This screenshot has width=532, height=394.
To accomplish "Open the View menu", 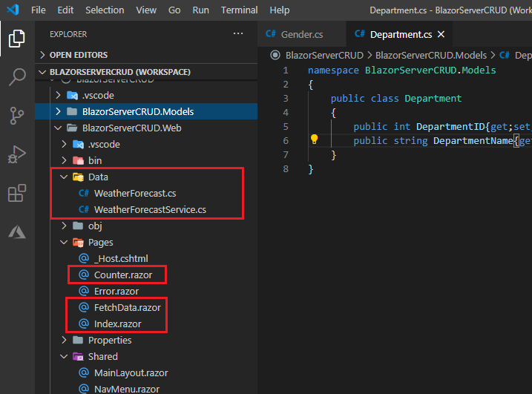I will click(x=146, y=10).
